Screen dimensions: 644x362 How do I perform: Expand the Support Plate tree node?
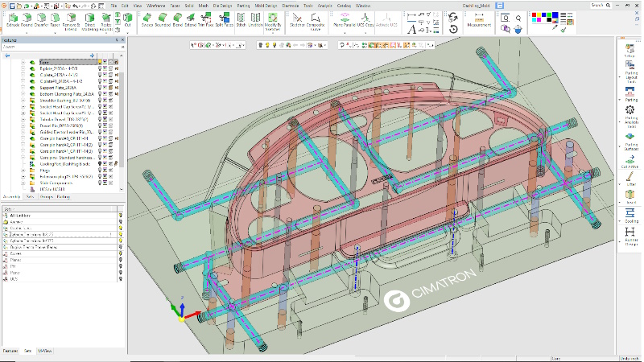click(x=23, y=88)
